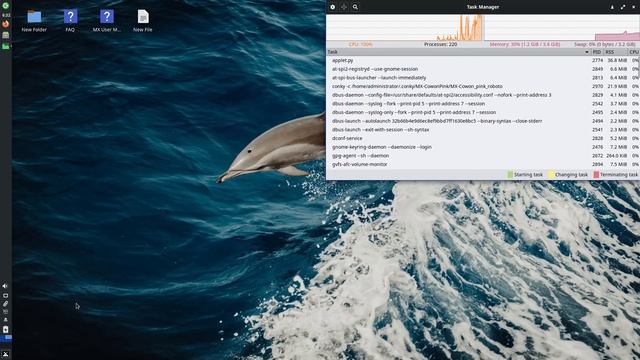Click the volume speaker tray icon
The image size is (640, 360).
pyautogui.click(x=5, y=286)
